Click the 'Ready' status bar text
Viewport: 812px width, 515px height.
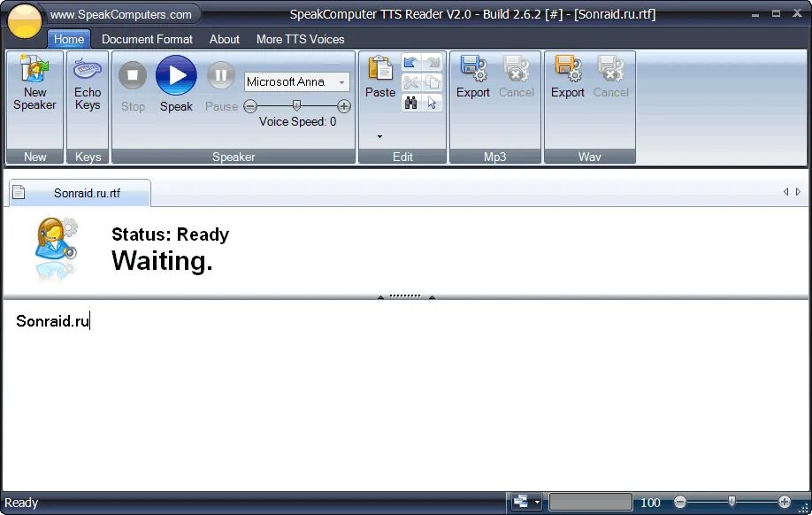21,503
